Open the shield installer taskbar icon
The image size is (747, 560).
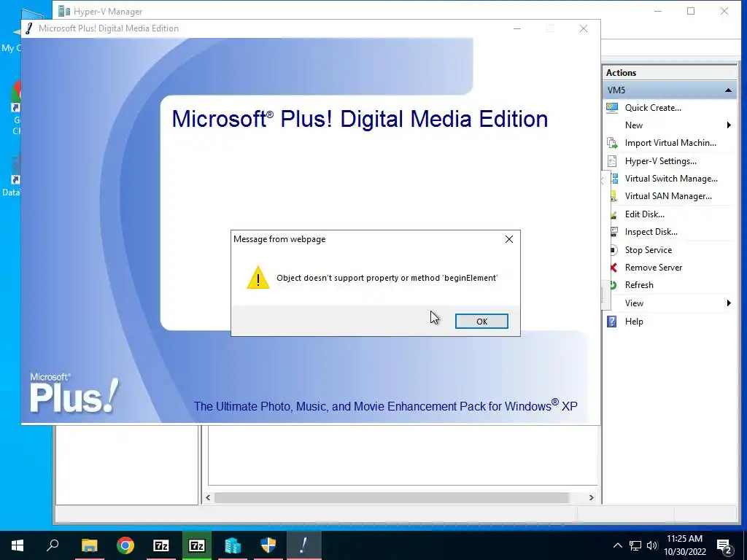coord(268,545)
